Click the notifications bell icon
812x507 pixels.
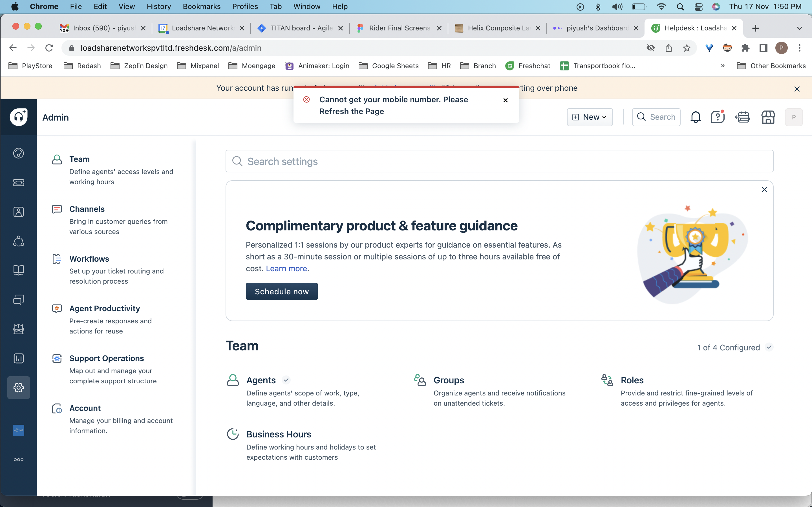pos(696,117)
